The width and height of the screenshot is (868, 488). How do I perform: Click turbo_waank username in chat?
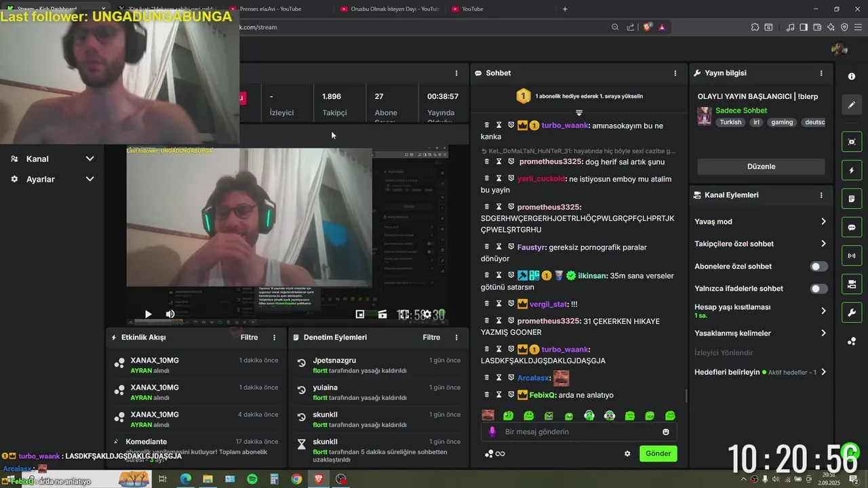(565, 125)
